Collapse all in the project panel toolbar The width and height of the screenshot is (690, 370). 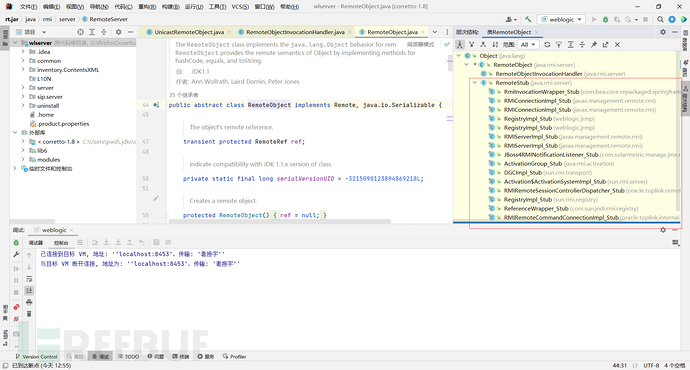tap(104, 32)
